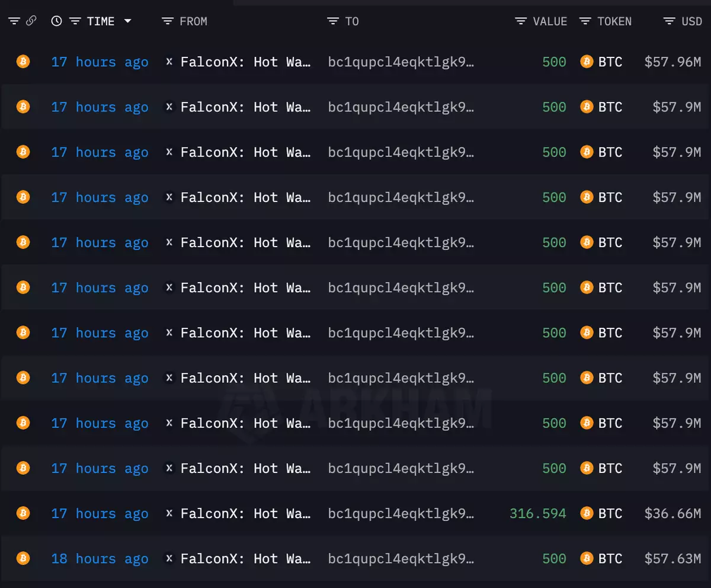Click the $36.66M USD amount

pyautogui.click(x=672, y=513)
